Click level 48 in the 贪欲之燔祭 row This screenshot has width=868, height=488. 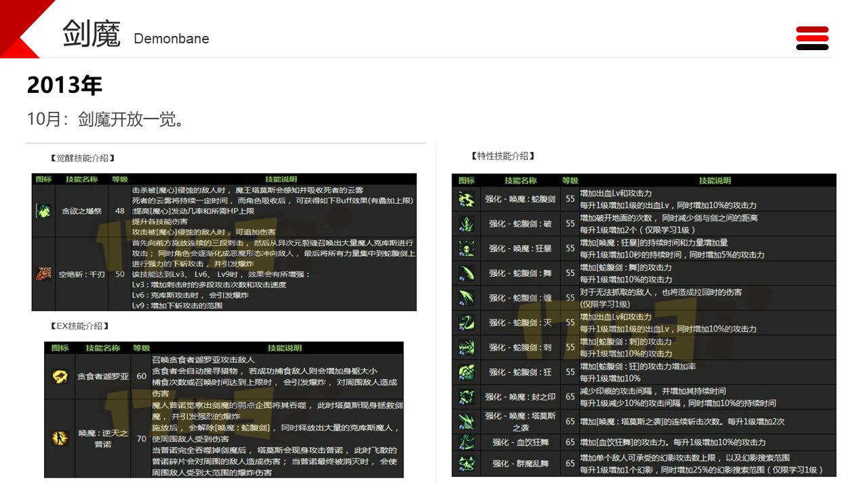120,211
